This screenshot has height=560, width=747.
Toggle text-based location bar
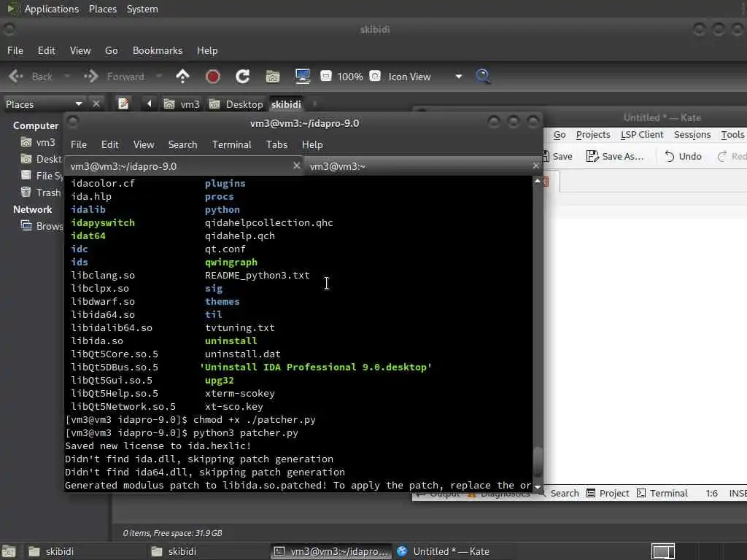pos(123,104)
